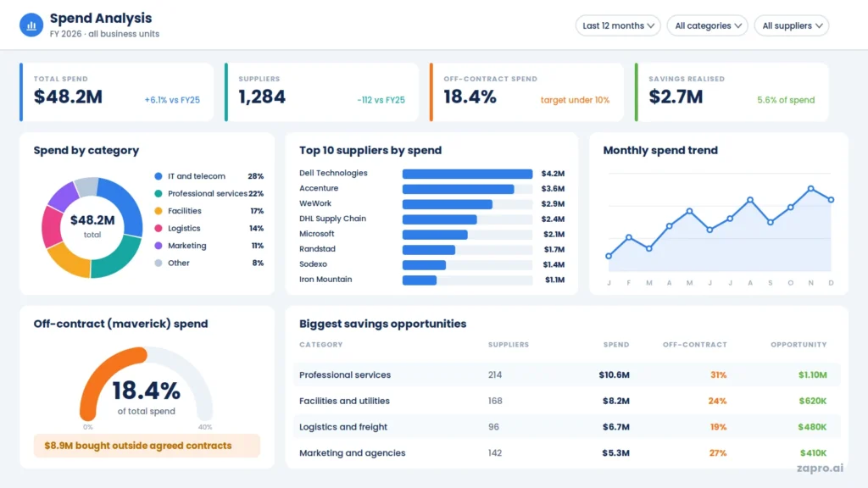Click the '214' suppliers count cell
The height and width of the screenshot is (488, 868).
(x=495, y=375)
